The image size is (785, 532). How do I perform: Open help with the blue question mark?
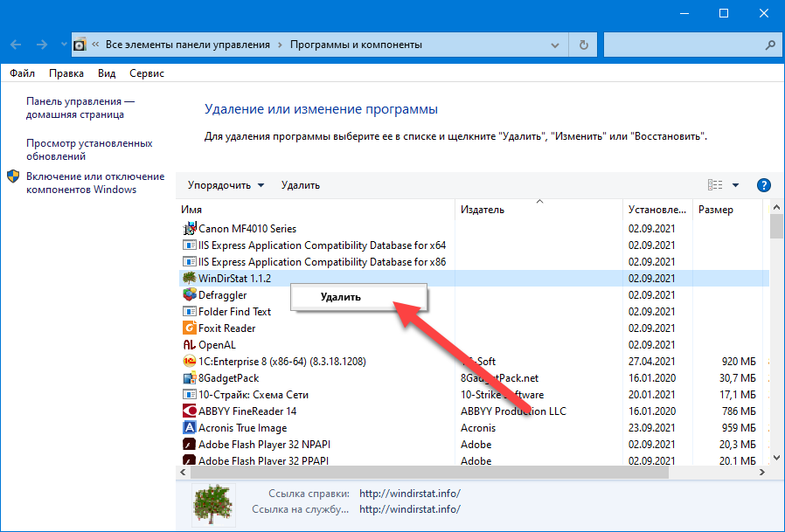click(763, 185)
